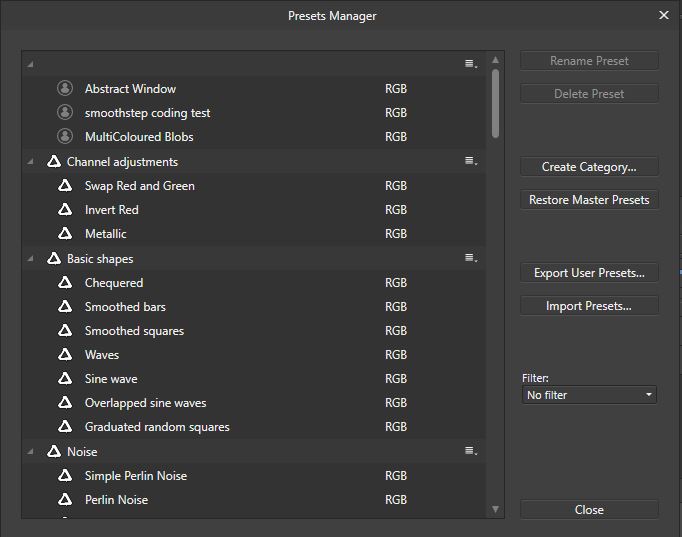This screenshot has width=682, height=537.
Task: Collapse the Noise category triangle
Action: [30, 452]
